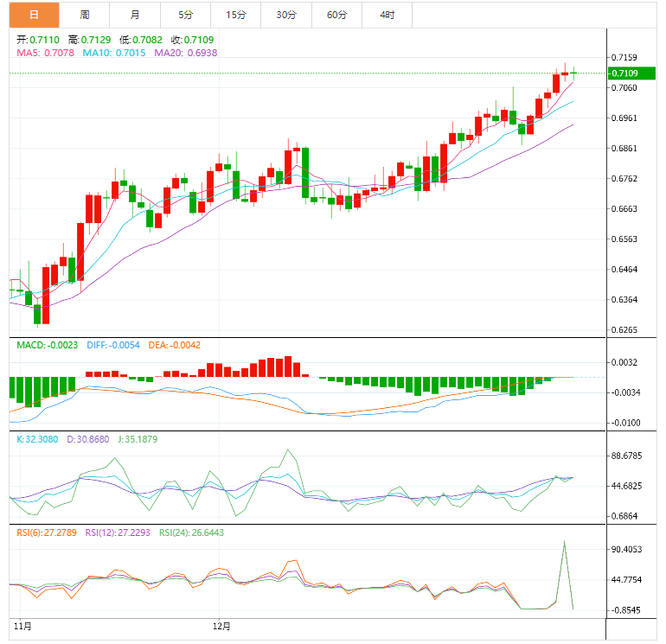Switch to the 周 weekly tab
Viewport: 666px width, 644px height.
(85, 15)
